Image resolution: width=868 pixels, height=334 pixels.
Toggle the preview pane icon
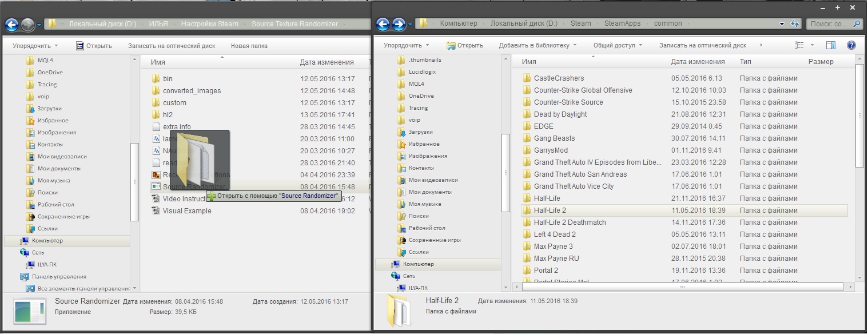[831, 45]
